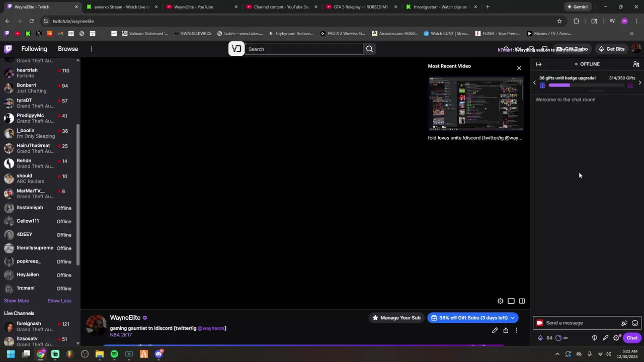Switch to Channel content YouTube Studio tab

coord(281,7)
